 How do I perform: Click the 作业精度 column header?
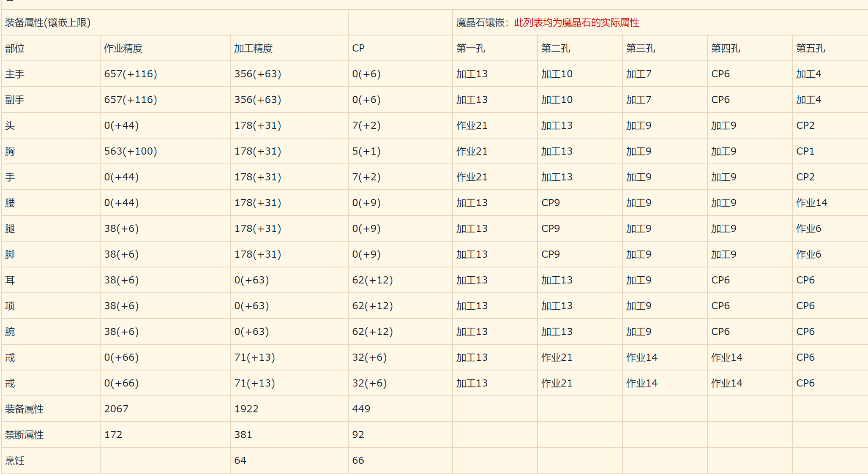(x=123, y=48)
